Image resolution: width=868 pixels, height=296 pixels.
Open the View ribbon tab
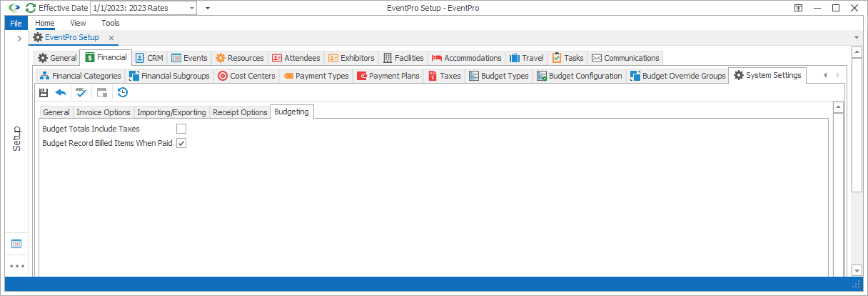click(x=78, y=23)
